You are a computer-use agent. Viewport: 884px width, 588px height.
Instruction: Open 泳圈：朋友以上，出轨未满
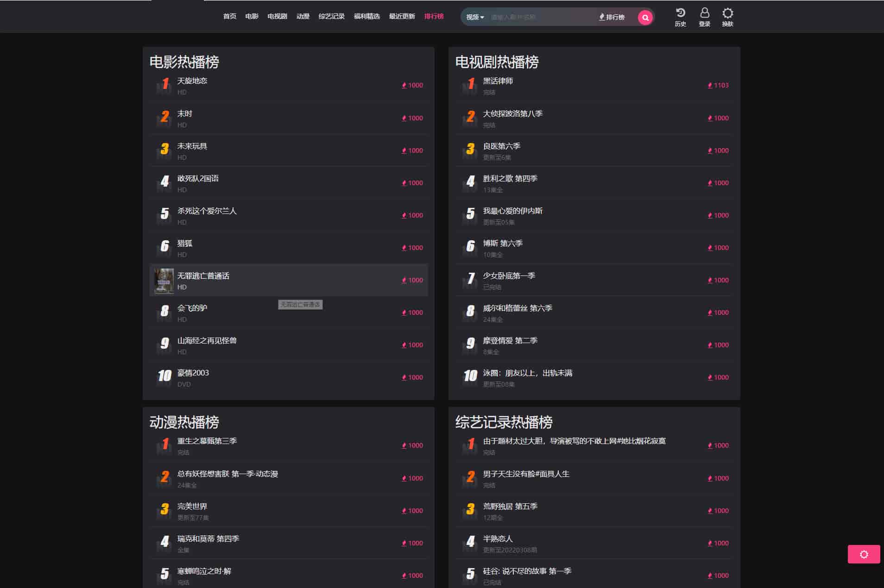[x=528, y=373]
